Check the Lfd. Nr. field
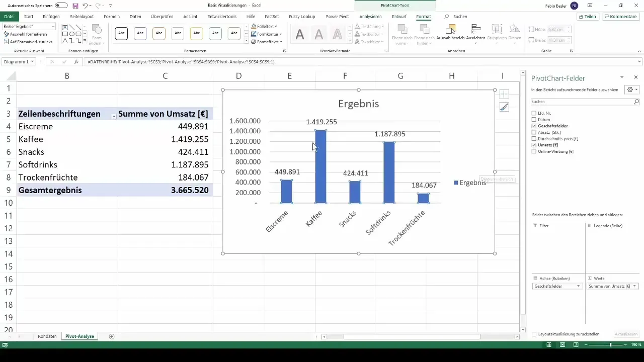The width and height of the screenshot is (644, 362). point(534,113)
